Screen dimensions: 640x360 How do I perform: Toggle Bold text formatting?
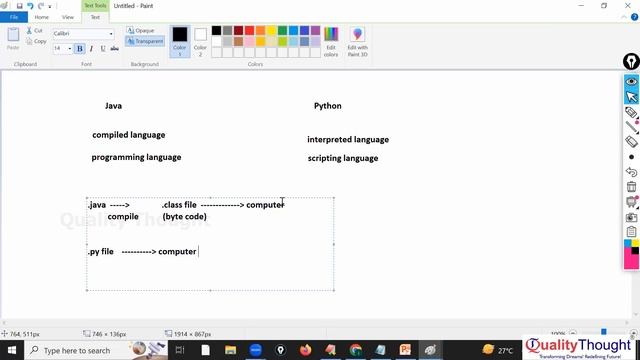point(80,49)
